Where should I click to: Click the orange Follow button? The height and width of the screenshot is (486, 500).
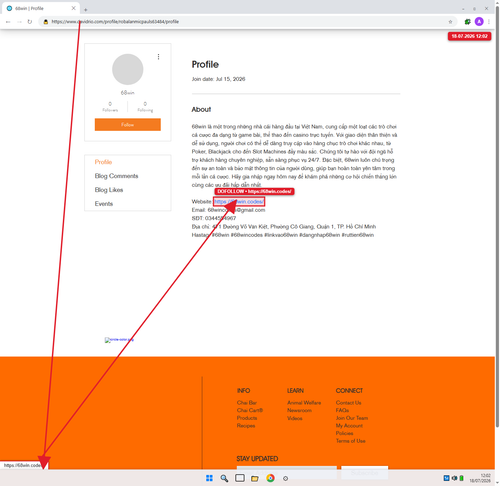[128, 125]
